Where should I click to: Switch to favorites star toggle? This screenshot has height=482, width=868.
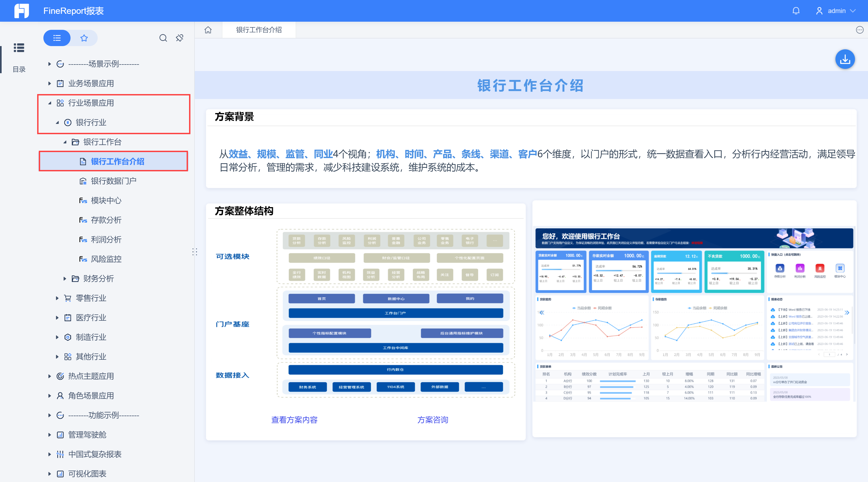coord(84,38)
